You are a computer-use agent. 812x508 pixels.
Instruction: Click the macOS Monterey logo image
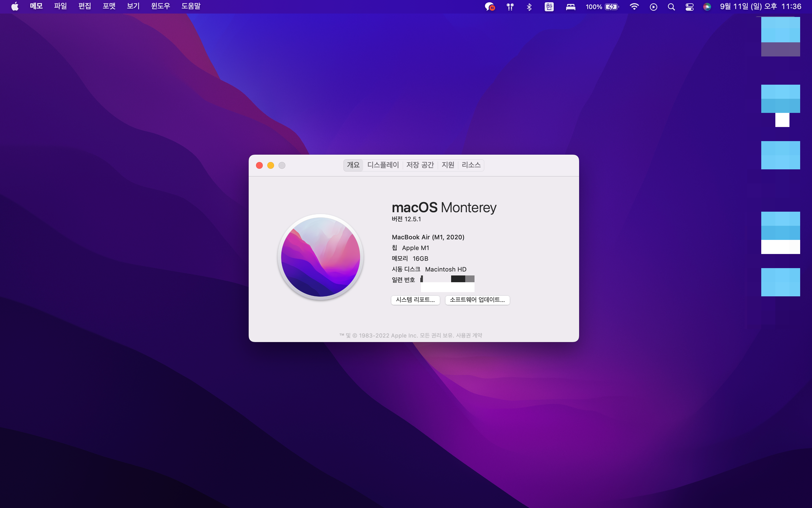321,257
